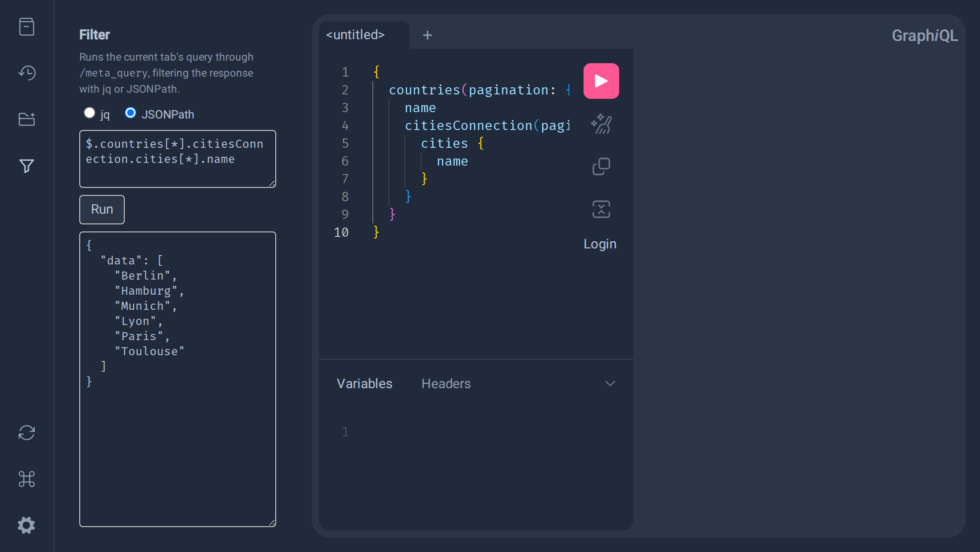Click the Login link in the toolbar
The height and width of the screenshot is (552, 980).
pyautogui.click(x=600, y=244)
